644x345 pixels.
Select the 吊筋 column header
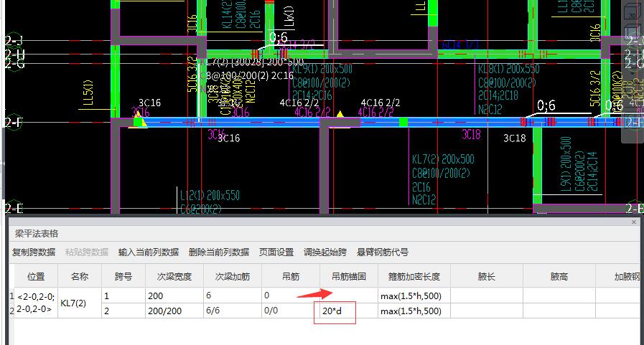click(x=291, y=276)
